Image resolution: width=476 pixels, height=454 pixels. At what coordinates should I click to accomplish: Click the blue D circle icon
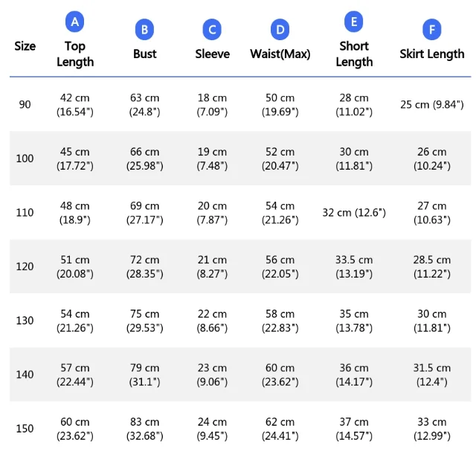click(x=280, y=30)
